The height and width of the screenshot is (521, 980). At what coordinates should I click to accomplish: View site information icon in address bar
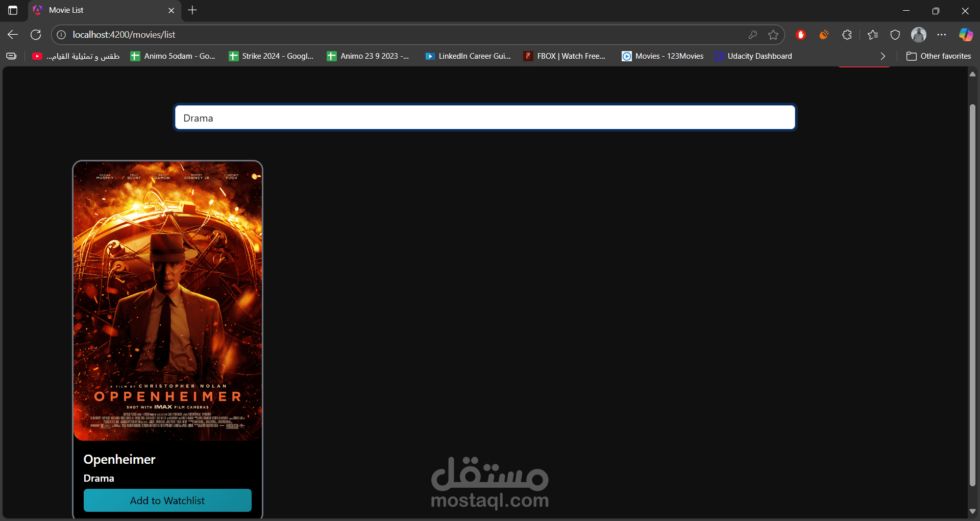click(x=61, y=35)
